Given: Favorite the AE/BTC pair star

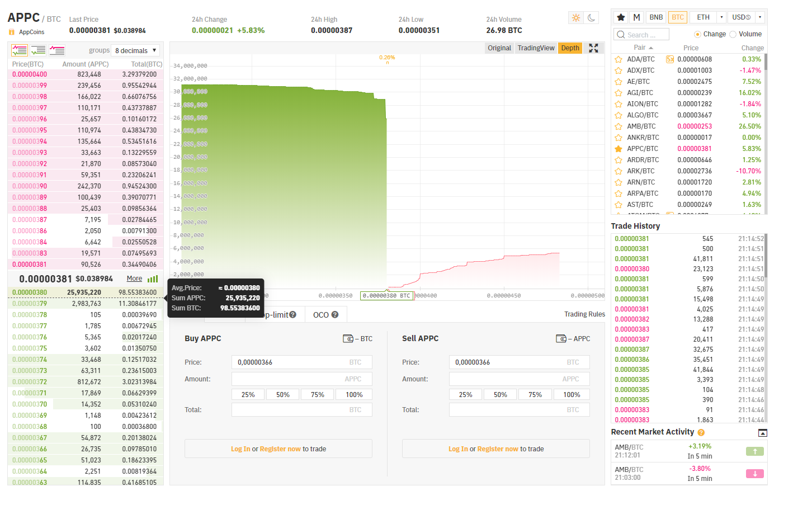Looking at the screenshot, I should click(619, 82).
